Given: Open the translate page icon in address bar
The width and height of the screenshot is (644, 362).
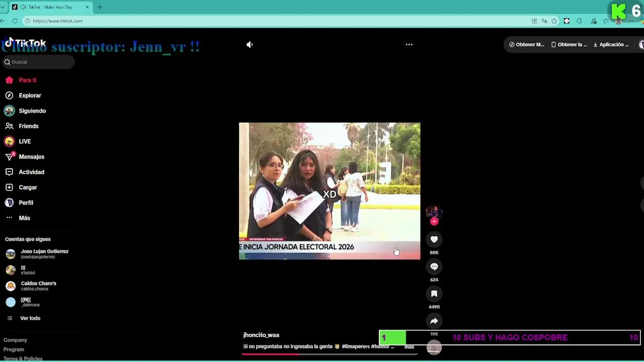Looking at the screenshot, I should pyautogui.click(x=544, y=21).
